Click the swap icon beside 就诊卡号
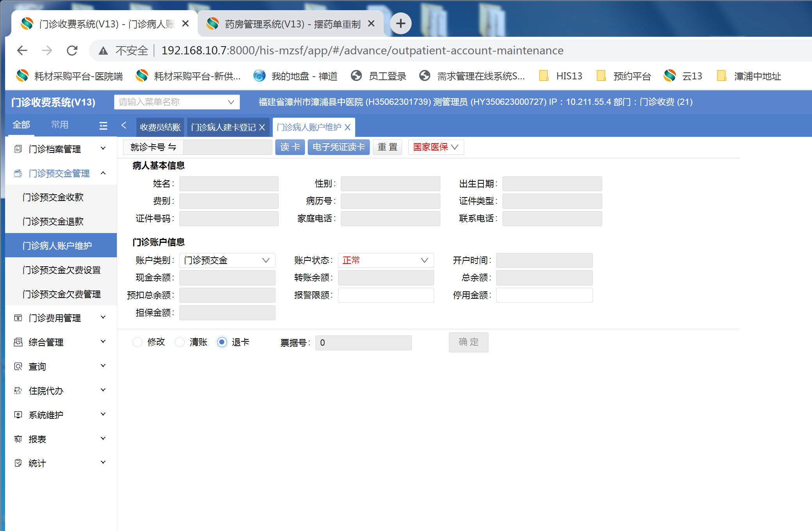 172,147
